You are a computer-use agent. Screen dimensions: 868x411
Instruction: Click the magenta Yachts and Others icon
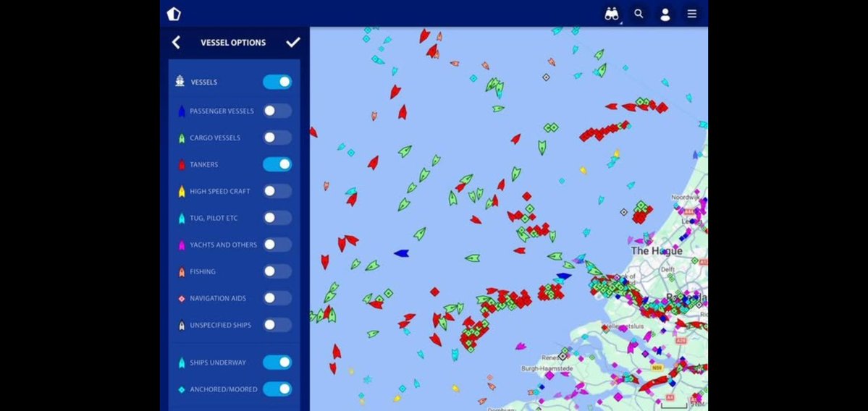[x=182, y=245]
